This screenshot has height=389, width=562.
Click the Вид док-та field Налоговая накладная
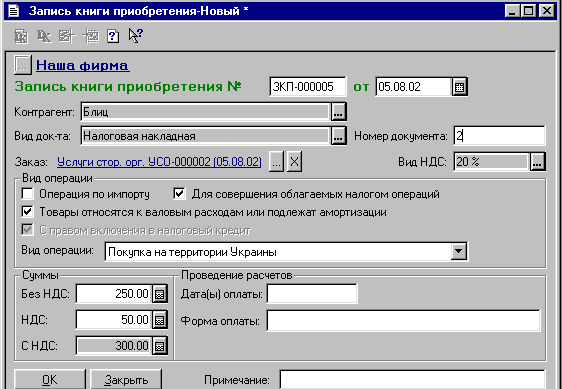click(205, 136)
